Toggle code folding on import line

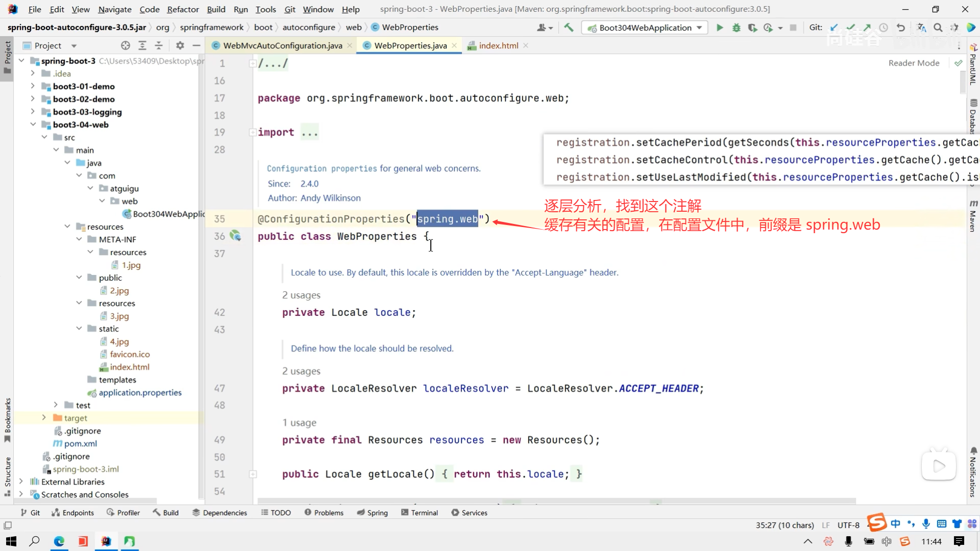point(253,133)
